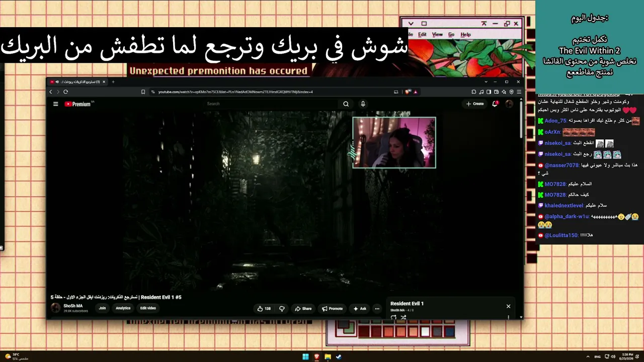Open File Explorer from the taskbar

[328, 357]
